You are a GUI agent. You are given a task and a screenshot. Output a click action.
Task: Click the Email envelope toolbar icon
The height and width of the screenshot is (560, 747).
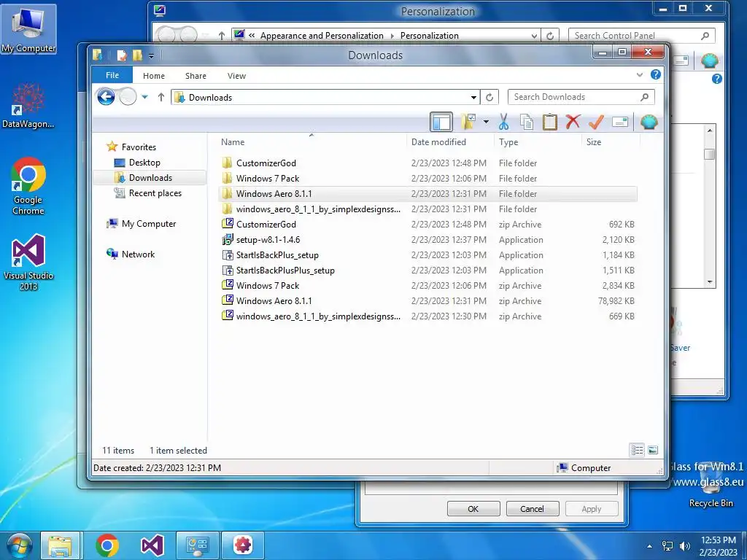(x=620, y=122)
